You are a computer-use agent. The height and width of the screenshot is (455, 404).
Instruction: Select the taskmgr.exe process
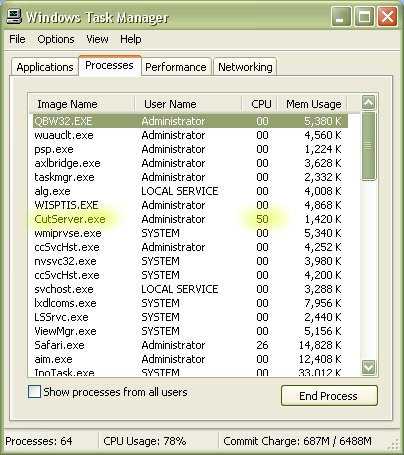pyautogui.click(x=190, y=177)
